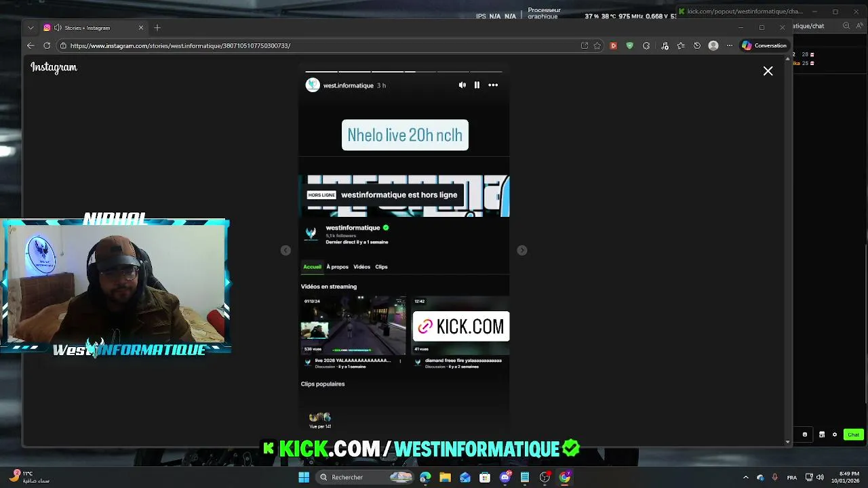
Task: Open the story more options menu
Action: [x=493, y=85]
